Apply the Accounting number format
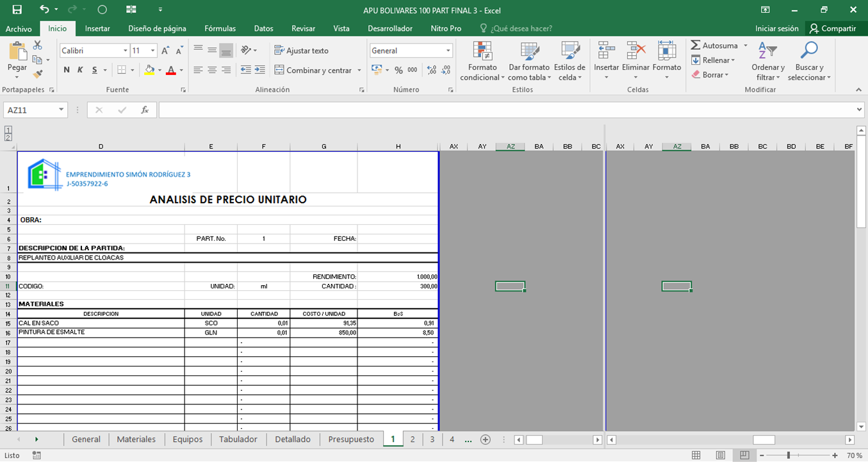This screenshot has width=868, height=462. coord(377,70)
